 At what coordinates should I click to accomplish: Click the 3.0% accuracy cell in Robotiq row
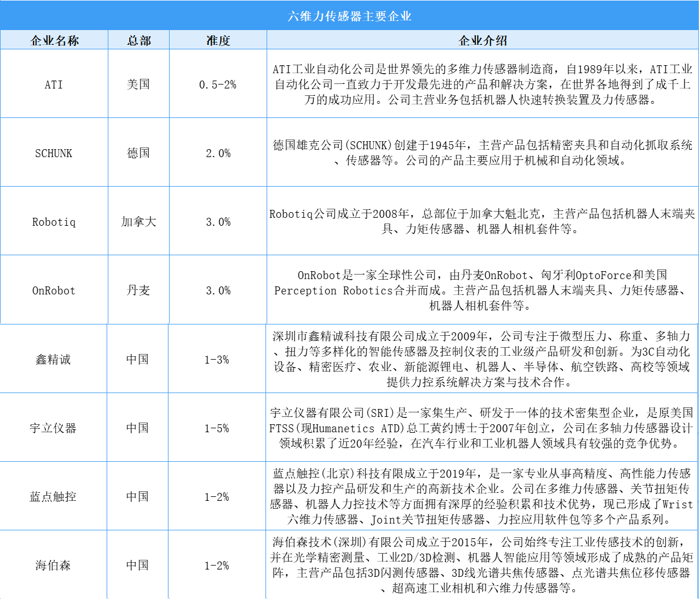click(x=218, y=221)
